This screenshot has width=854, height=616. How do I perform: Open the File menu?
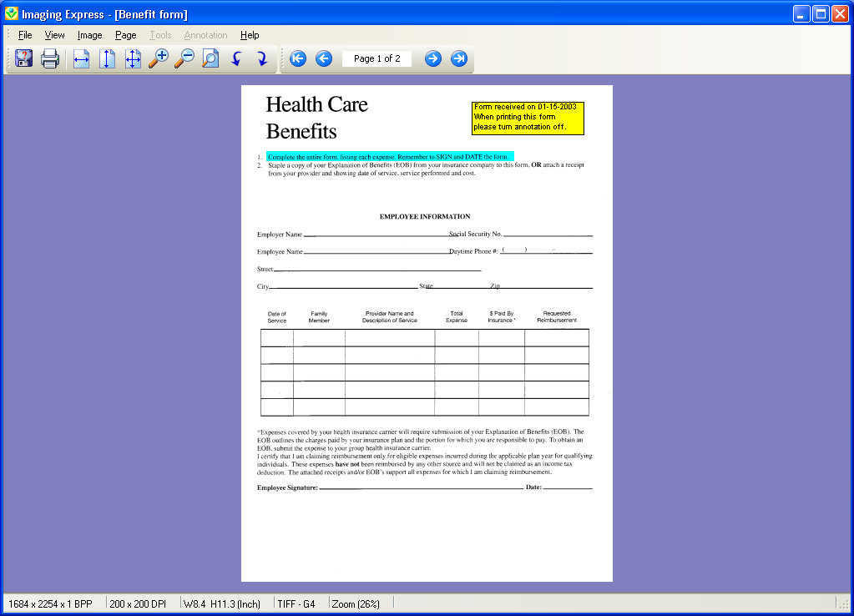coord(25,35)
